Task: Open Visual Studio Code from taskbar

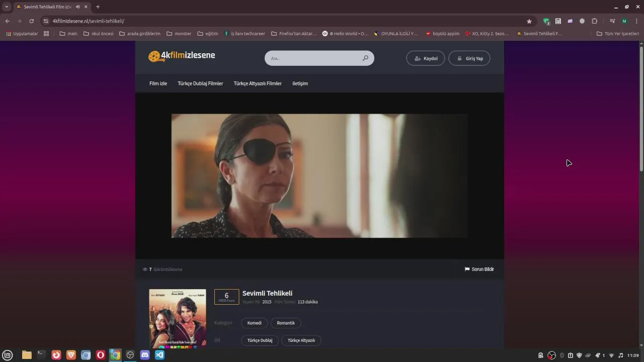Action: (x=159, y=355)
